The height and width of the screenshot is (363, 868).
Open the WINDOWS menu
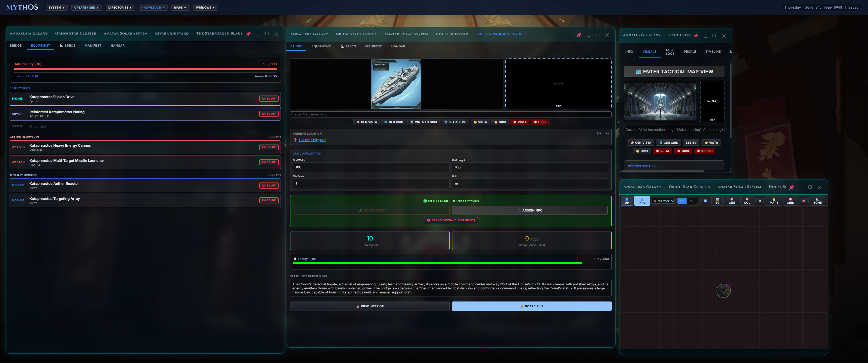205,7
